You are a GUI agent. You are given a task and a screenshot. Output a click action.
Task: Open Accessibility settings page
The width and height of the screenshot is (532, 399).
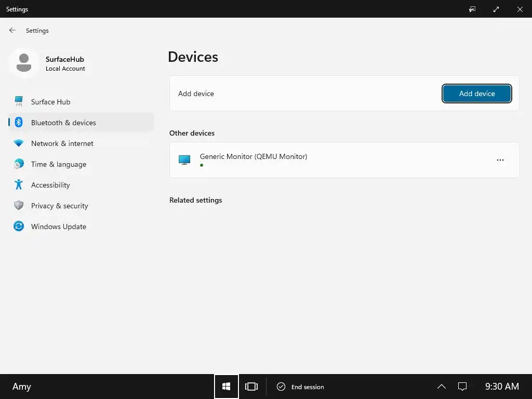[81, 185]
